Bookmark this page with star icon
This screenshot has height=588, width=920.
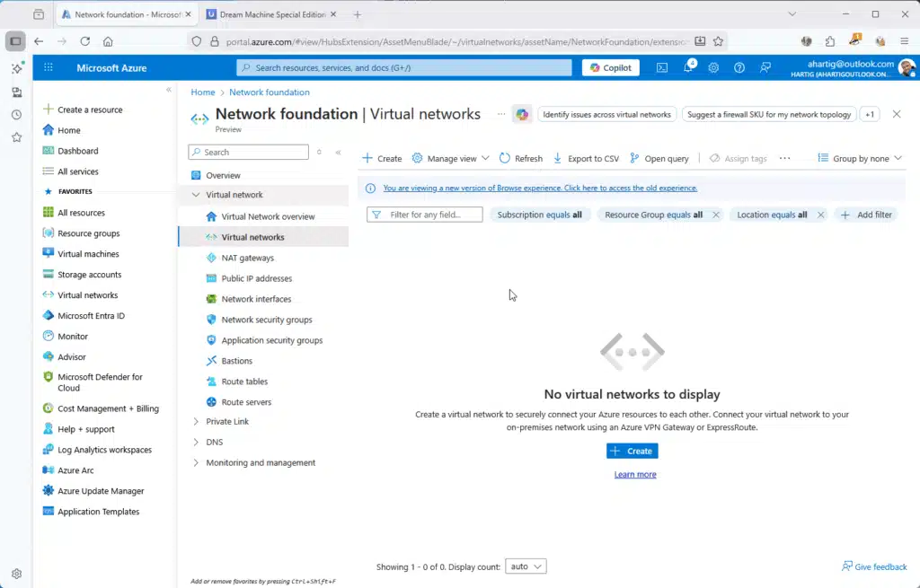pyautogui.click(x=718, y=41)
